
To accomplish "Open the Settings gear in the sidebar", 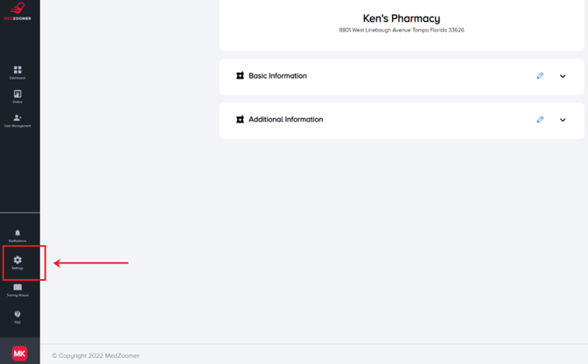I will pyautogui.click(x=17, y=262).
